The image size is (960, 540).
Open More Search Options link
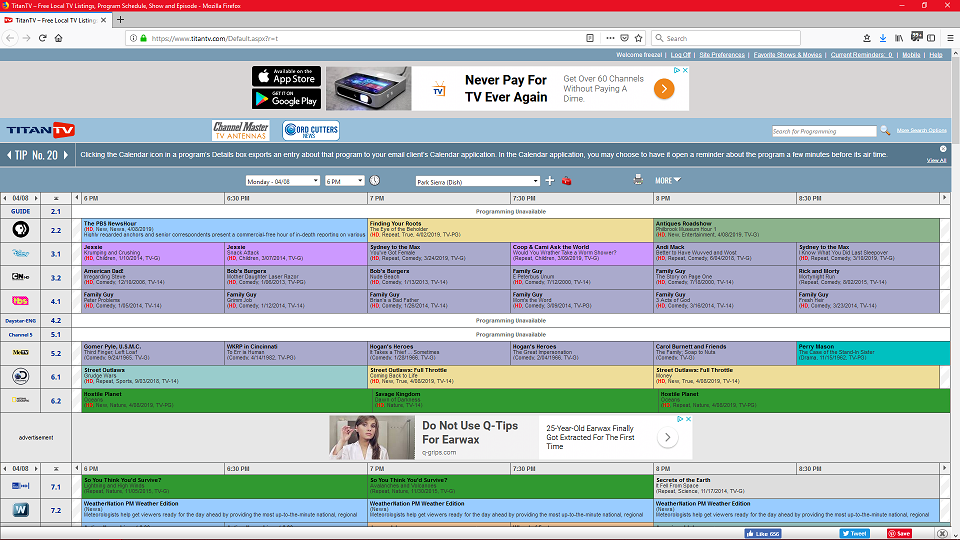(x=921, y=130)
